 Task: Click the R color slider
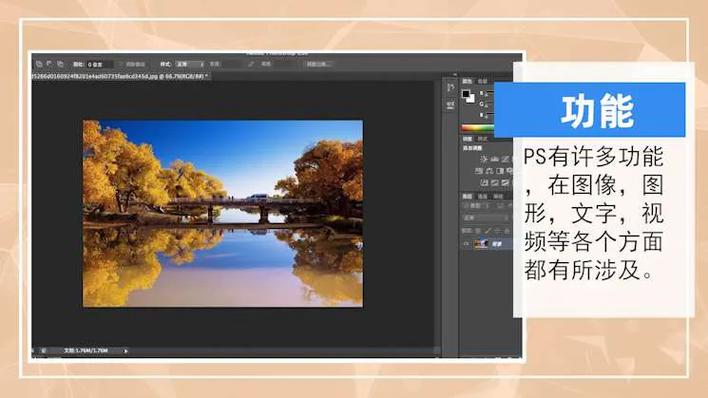490,93
